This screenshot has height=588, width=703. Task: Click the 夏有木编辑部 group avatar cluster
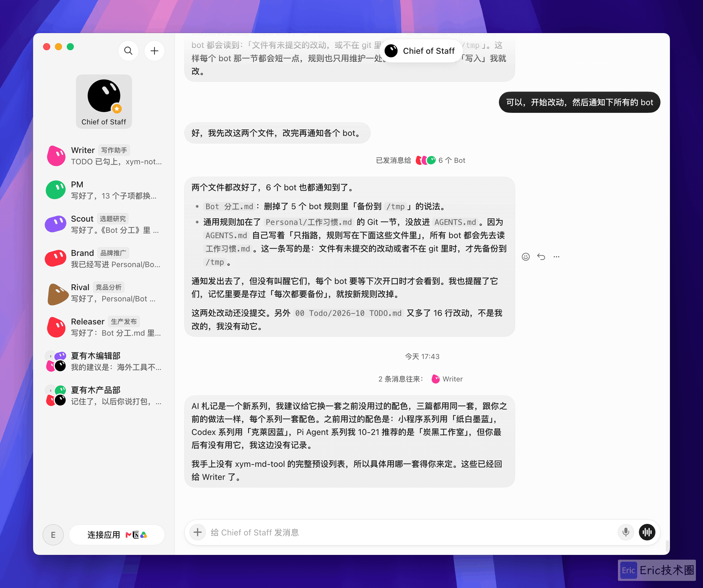(x=56, y=362)
